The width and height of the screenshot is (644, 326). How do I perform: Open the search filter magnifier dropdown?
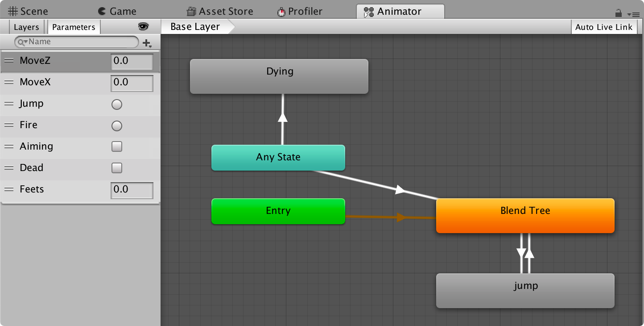click(22, 42)
